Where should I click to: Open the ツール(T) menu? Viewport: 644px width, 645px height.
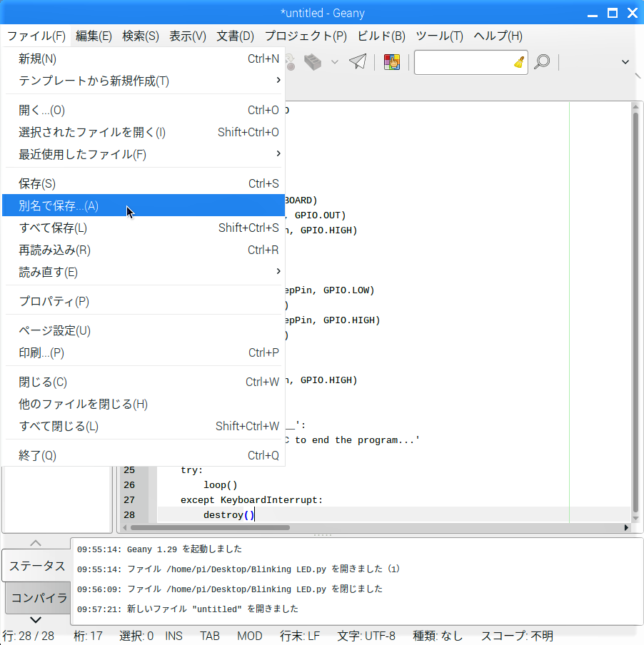(439, 36)
